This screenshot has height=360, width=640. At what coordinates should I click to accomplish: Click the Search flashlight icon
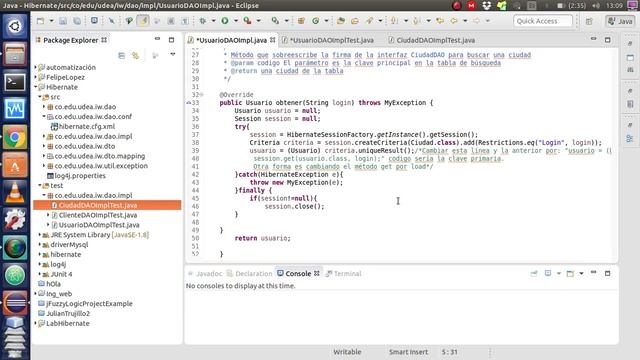(369, 21)
